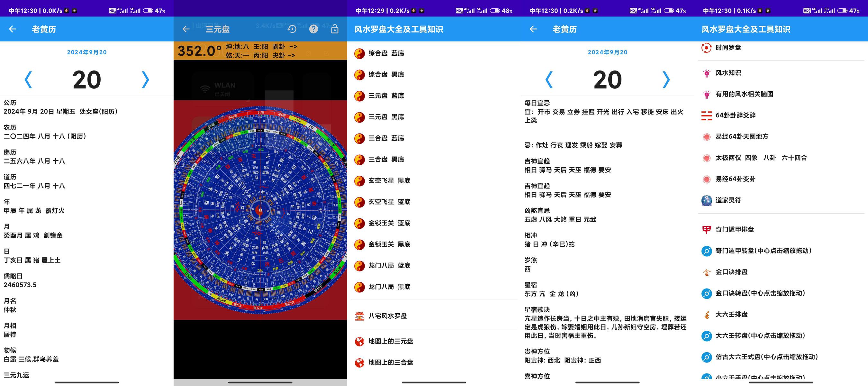
Task: Open the help question-mark icon
Action: pyautogui.click(x=313, y=29)
